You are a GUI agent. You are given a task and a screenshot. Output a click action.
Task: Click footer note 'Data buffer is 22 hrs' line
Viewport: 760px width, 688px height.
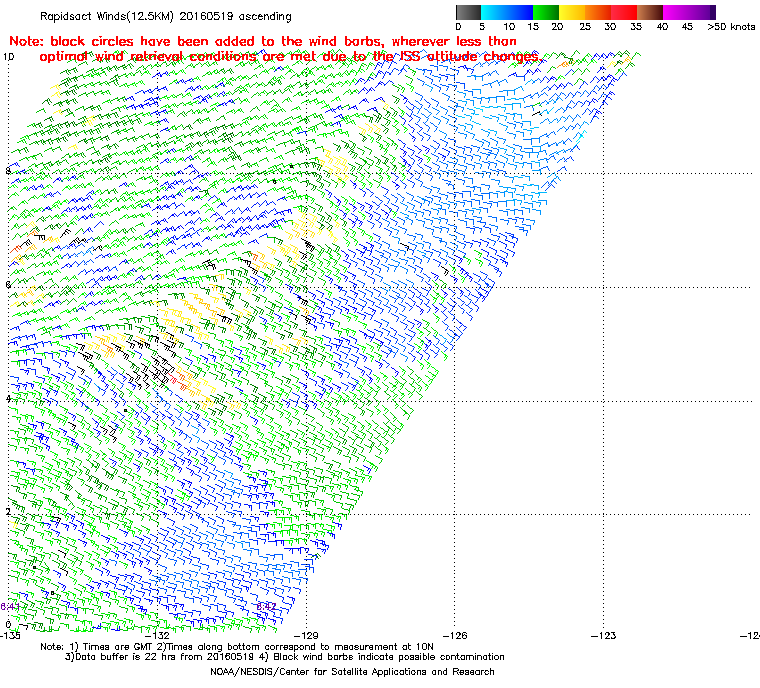(x=285, y=657)
